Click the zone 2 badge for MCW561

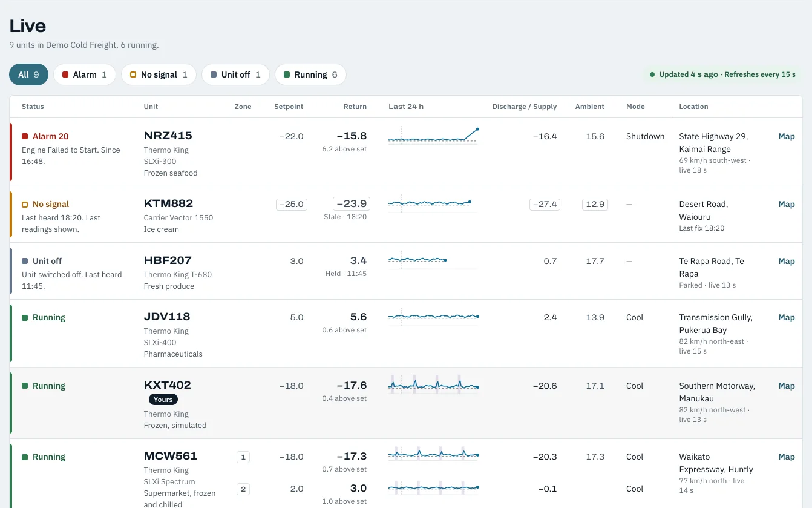tap(243, 489)
